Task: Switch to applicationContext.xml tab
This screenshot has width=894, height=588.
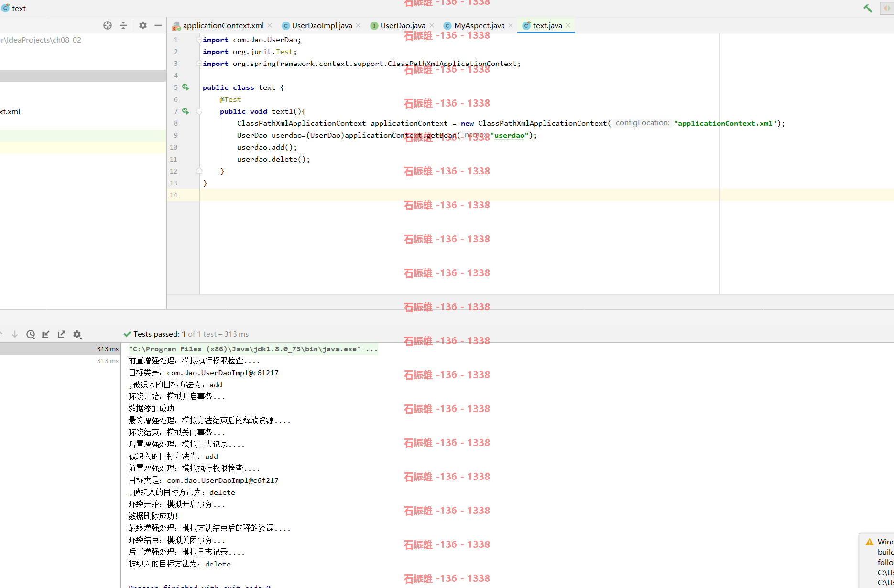Action: click(223, 25)
